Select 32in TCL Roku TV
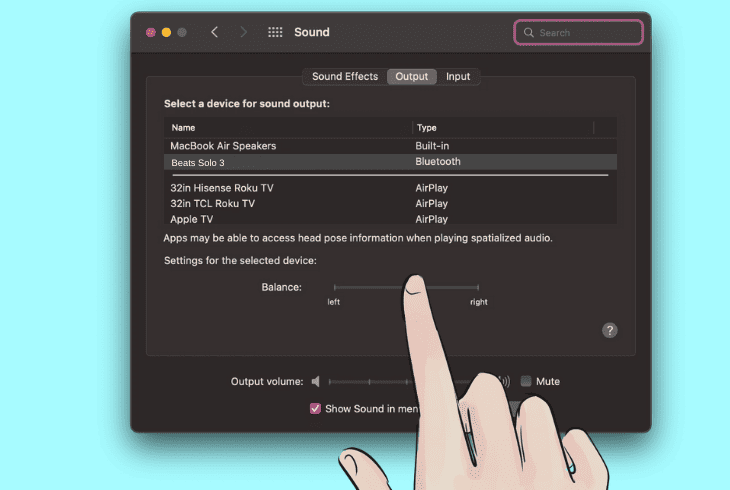 [x=390, y=204]
